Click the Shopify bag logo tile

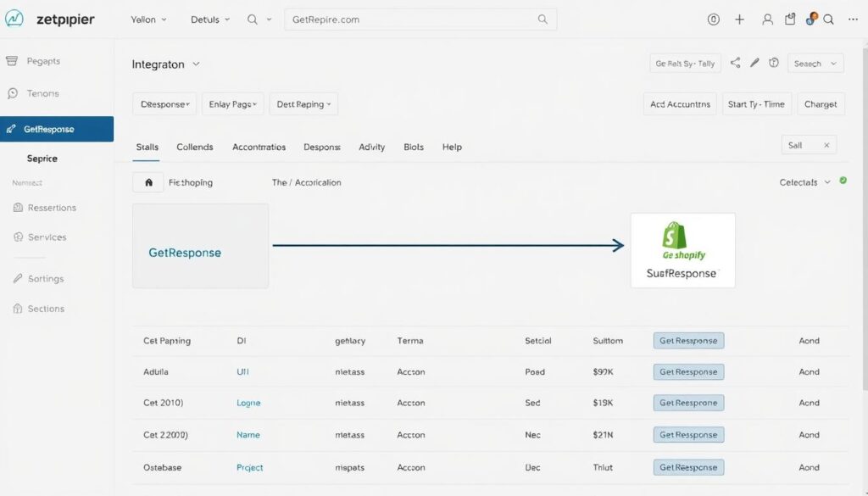675,236
